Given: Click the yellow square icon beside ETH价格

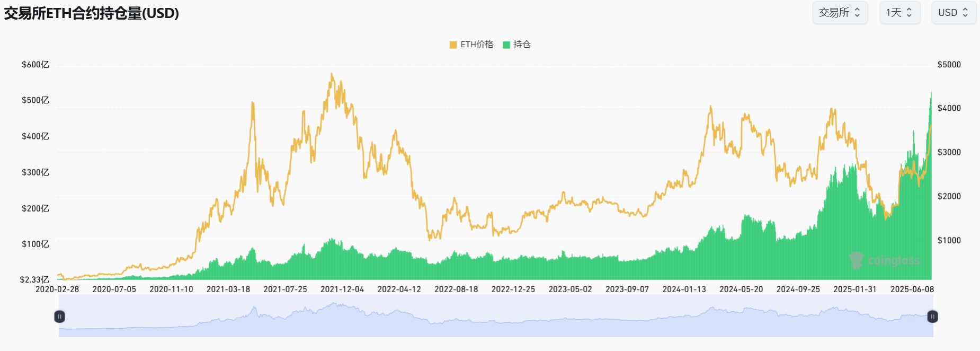Looking at the screenshot, I should (452, 45).
